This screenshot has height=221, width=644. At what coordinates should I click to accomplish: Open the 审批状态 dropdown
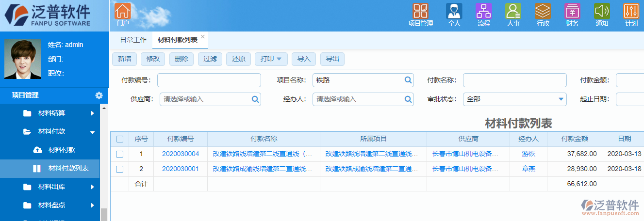click(514, 99)
